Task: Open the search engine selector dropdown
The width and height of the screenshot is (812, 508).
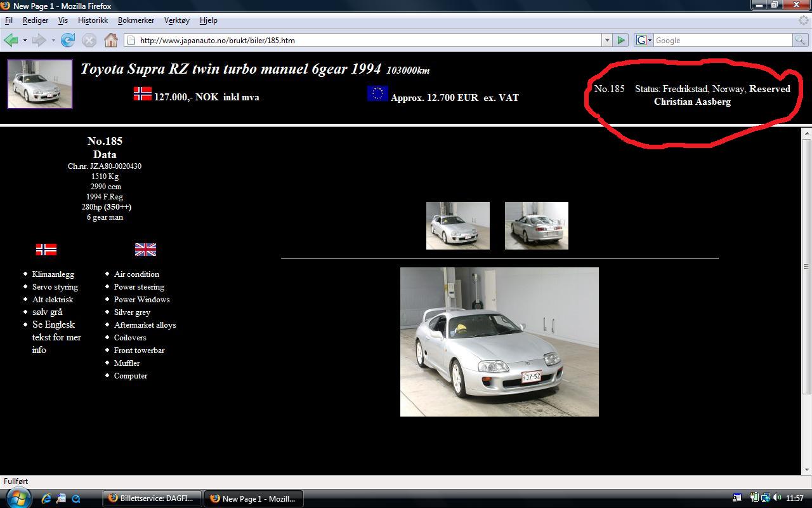Action: point(648,40)
